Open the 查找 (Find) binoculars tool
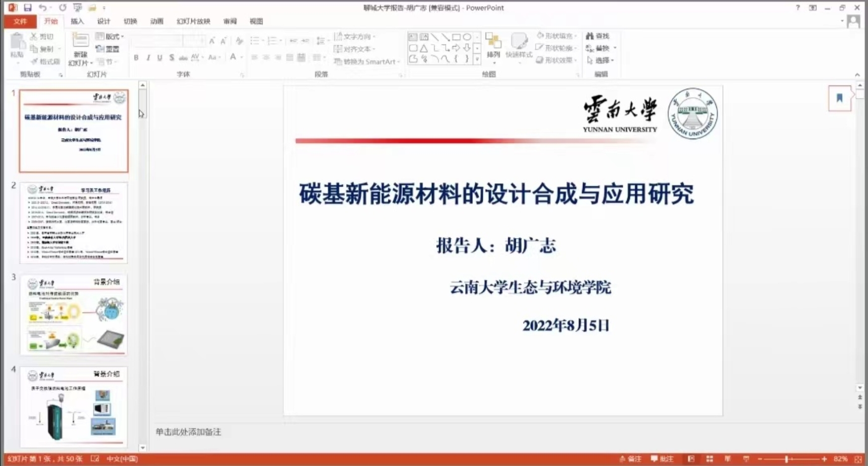The height and width of the screenshot is (466, 868). 597,36
